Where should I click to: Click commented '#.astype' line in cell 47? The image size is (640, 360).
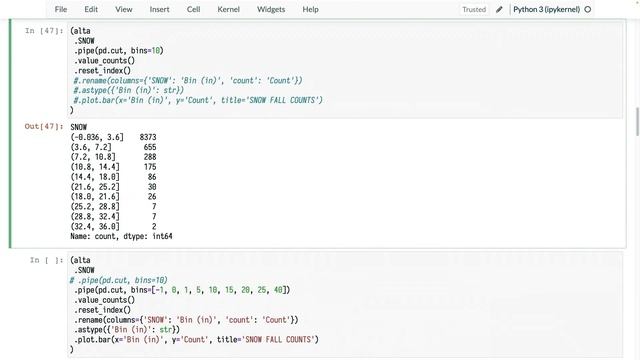pos(129,90)
